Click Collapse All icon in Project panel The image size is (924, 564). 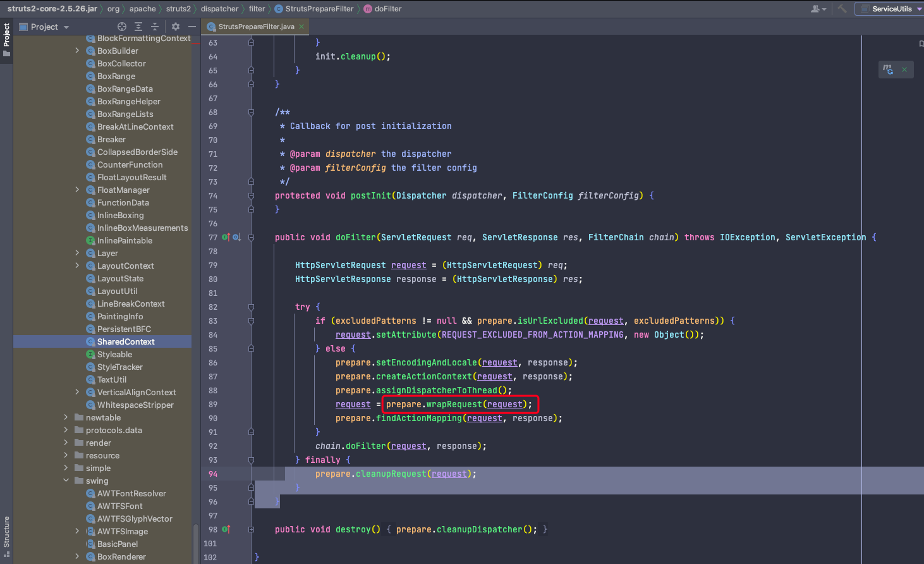click(155, 27)
